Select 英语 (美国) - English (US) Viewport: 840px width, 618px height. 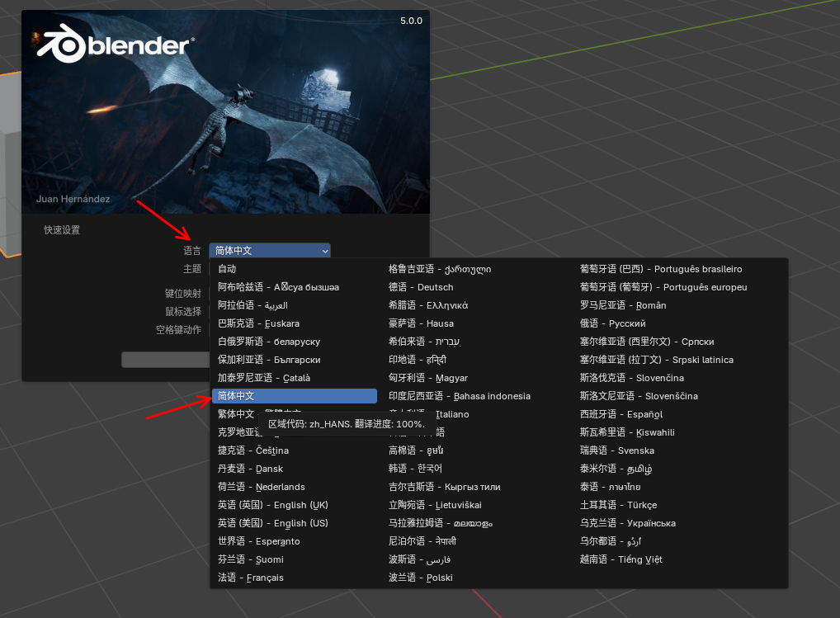(295, 523)
